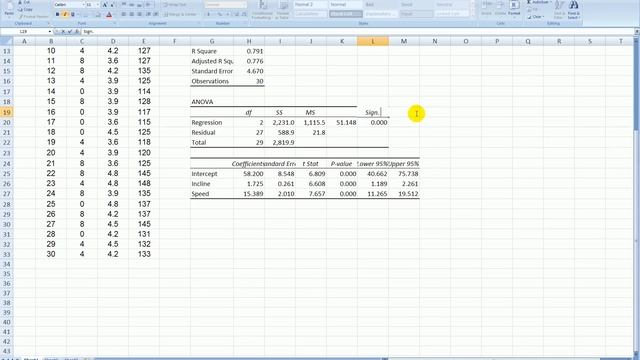Screen dimensions: 640x360
Task: Click the Delete cells button
Action: [x=500, y=9]
